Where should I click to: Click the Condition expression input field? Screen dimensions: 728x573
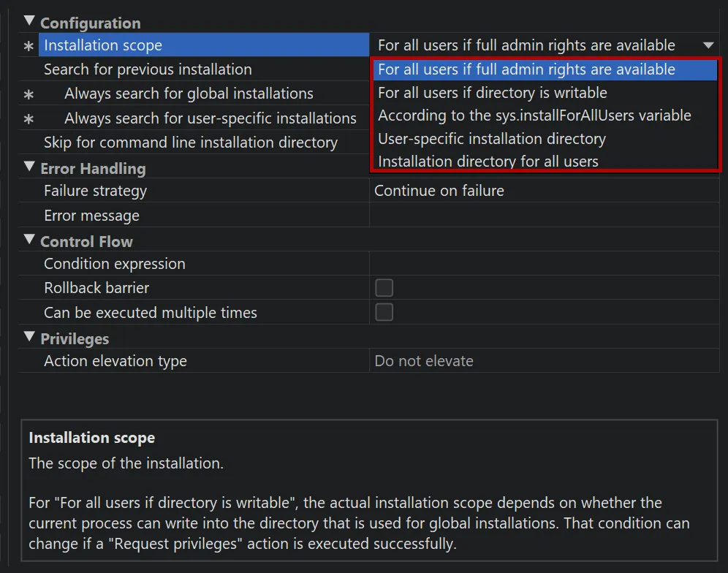[544, 264]
